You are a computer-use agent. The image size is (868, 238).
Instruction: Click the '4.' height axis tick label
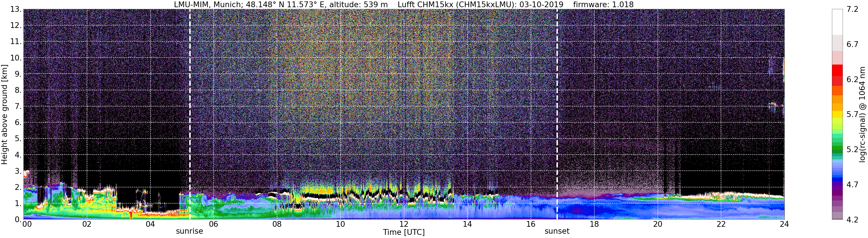coord(18,155)
